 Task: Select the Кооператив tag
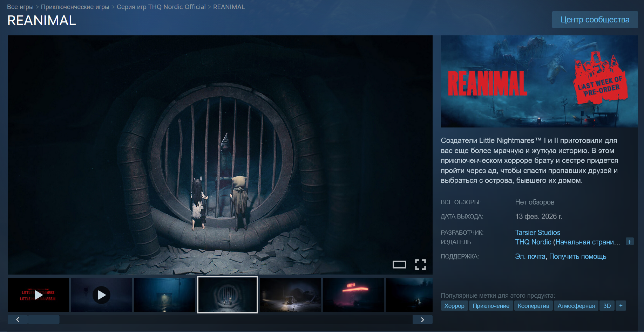point(534,306)
